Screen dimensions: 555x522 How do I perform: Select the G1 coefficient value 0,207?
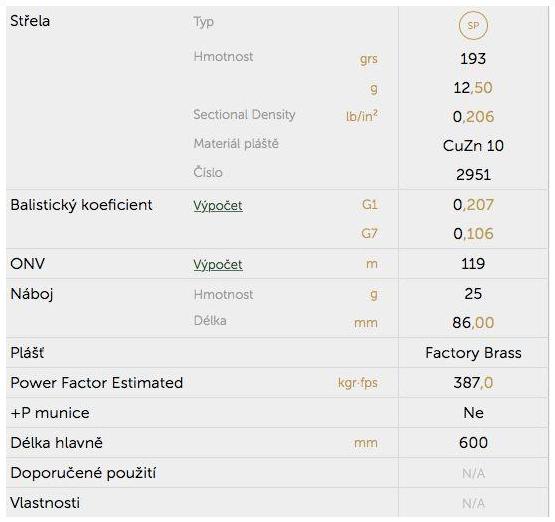pos(473,205)
